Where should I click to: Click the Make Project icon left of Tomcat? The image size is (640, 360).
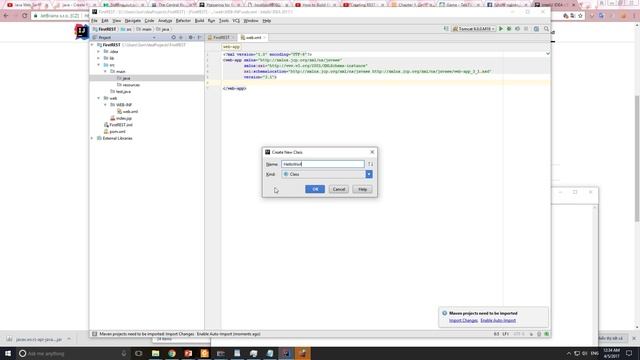[446, 29]
